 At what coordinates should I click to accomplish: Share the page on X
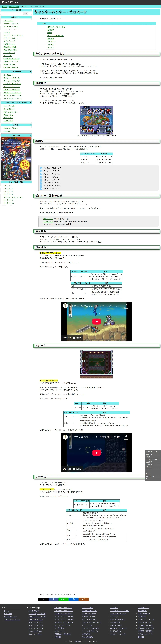tap(43, 599)
